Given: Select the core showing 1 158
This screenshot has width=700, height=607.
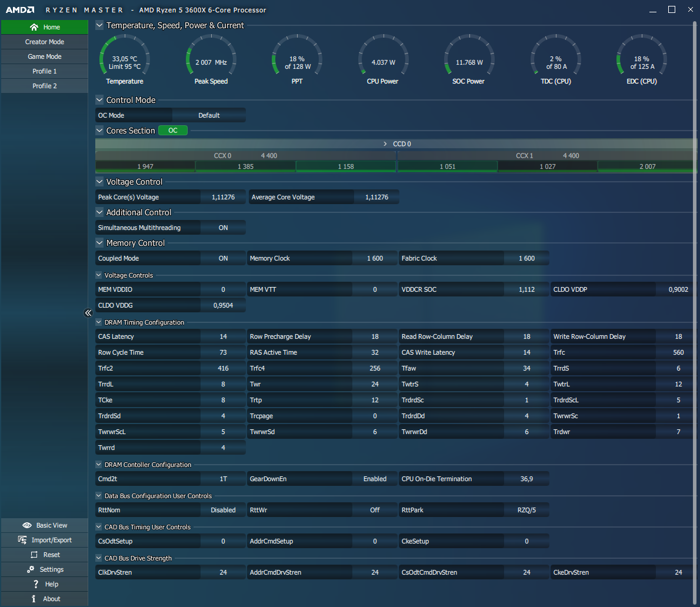Looking at the screenshot, I should [x=345, y=166].
